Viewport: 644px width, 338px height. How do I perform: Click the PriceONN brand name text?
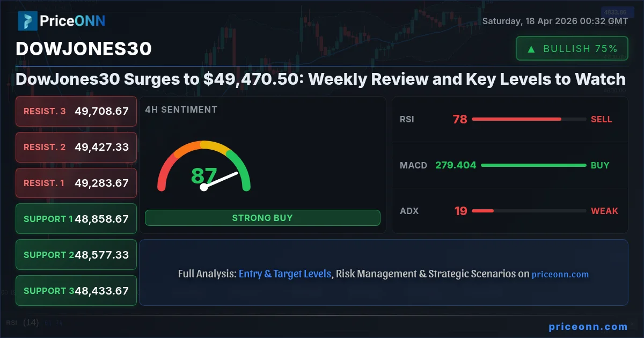point(72,21)
